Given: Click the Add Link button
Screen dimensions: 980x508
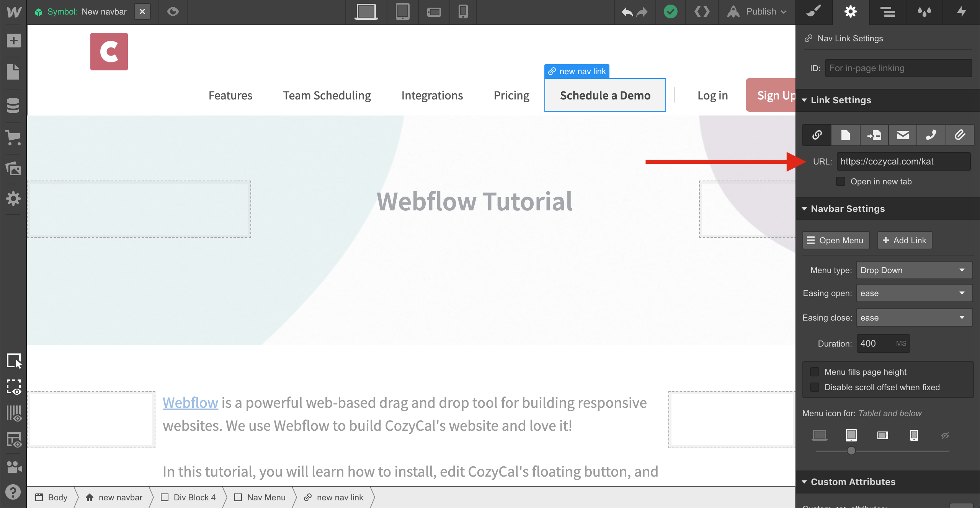Looking at the screenshot, I should [x=905, y=240].
